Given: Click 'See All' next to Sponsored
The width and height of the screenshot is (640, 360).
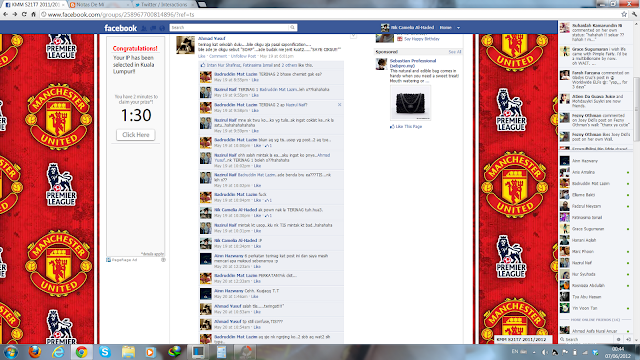Looking at the screenshot, I should [455, 52].
